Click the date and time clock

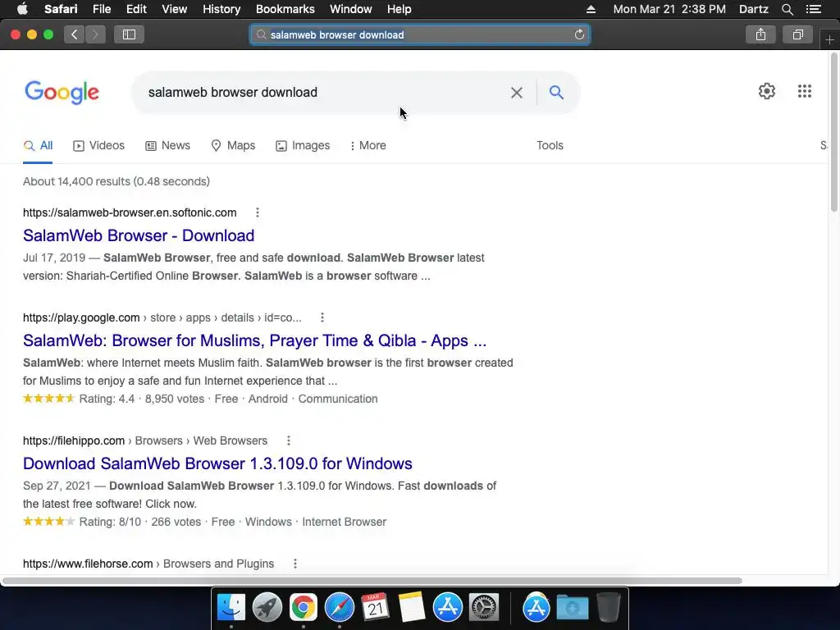click(669, 9)
